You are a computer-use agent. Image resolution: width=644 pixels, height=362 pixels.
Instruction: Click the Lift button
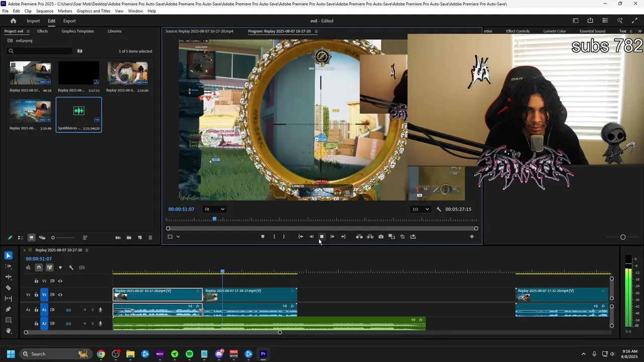pyautogui.click(x=359, y=237)
